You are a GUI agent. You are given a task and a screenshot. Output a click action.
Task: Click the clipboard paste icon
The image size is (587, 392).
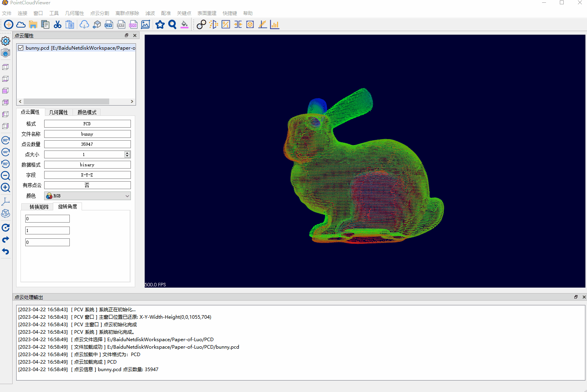point(70,25)
